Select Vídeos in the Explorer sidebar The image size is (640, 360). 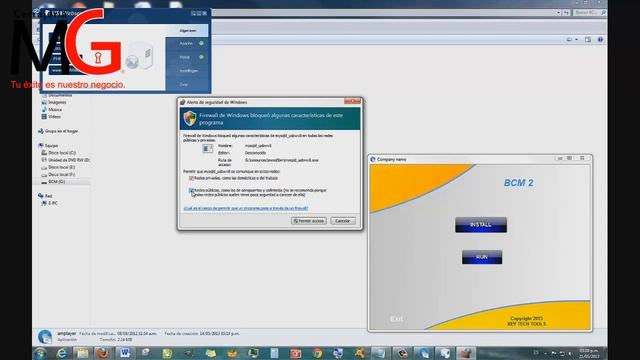coord(51,117)
